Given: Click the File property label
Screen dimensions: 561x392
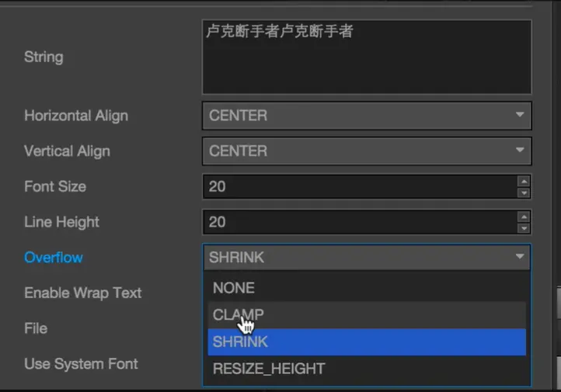Looking at the screenshot, I should click(x=36, y=329).
